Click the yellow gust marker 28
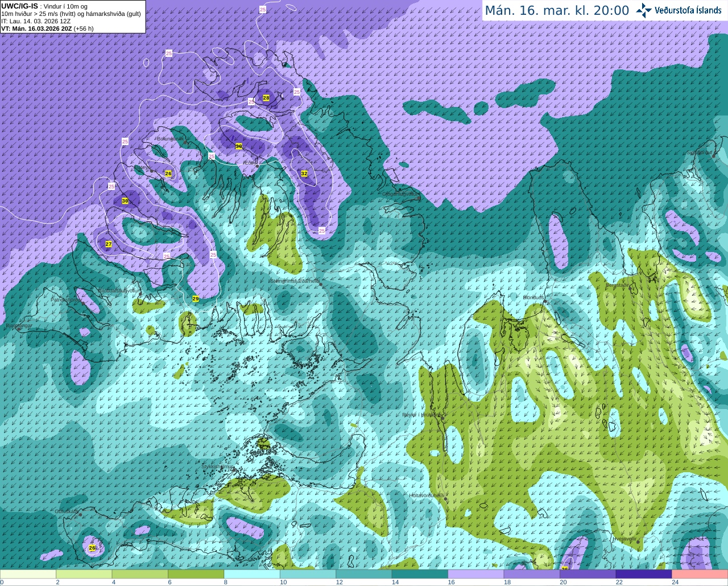This screenshot has width=728, height=586. (266, 98)
